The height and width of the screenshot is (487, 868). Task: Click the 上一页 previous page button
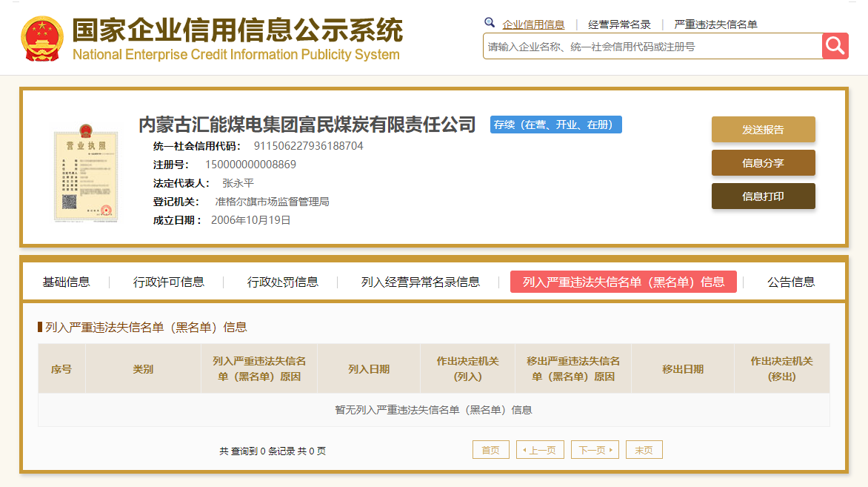pos(540,450)
